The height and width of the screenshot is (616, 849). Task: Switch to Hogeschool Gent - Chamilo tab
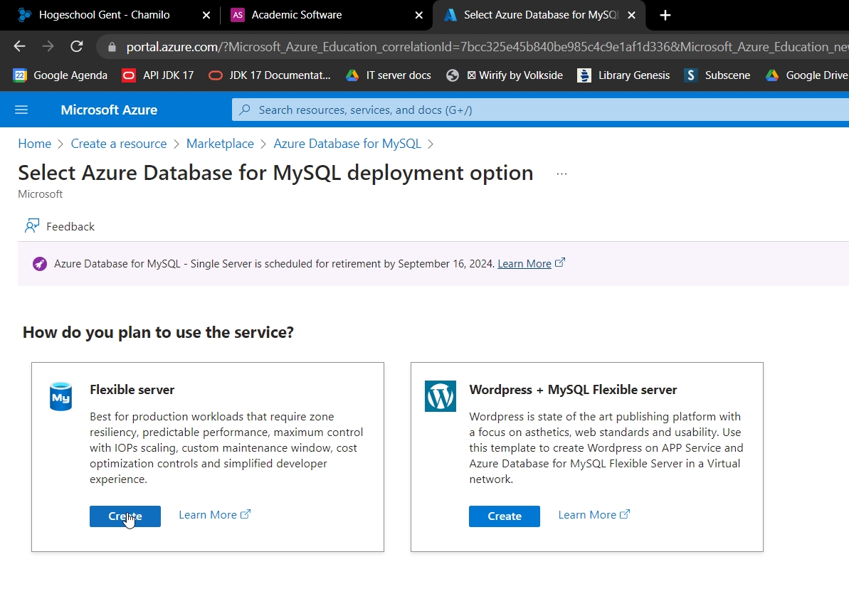(104, 15)
